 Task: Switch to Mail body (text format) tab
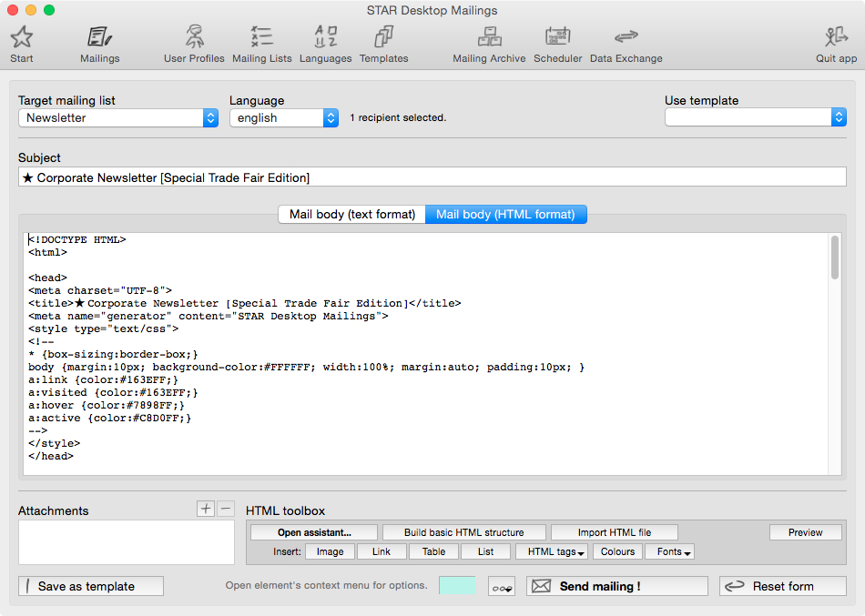[x=352, y=215]
